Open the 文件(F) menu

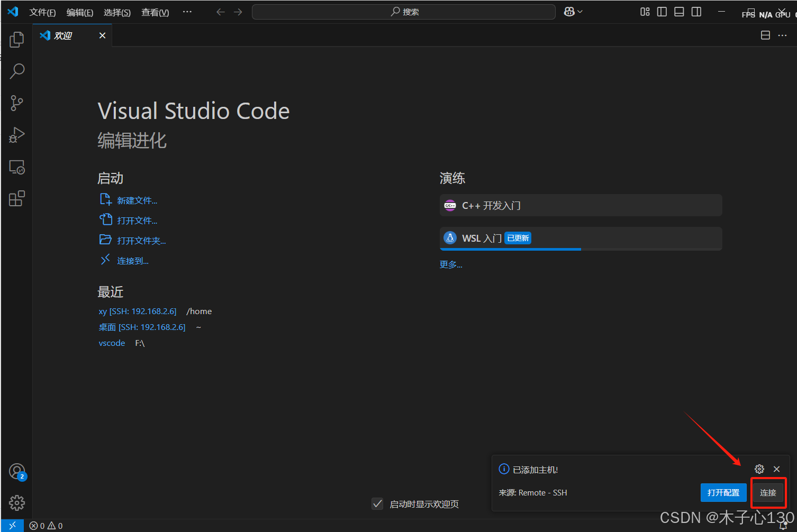[42, 12]
